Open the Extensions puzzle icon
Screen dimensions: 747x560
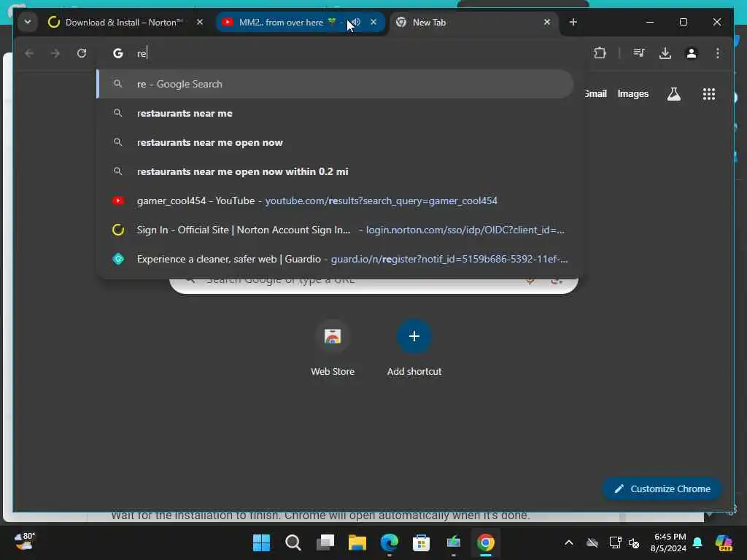(x=600, y=52)
